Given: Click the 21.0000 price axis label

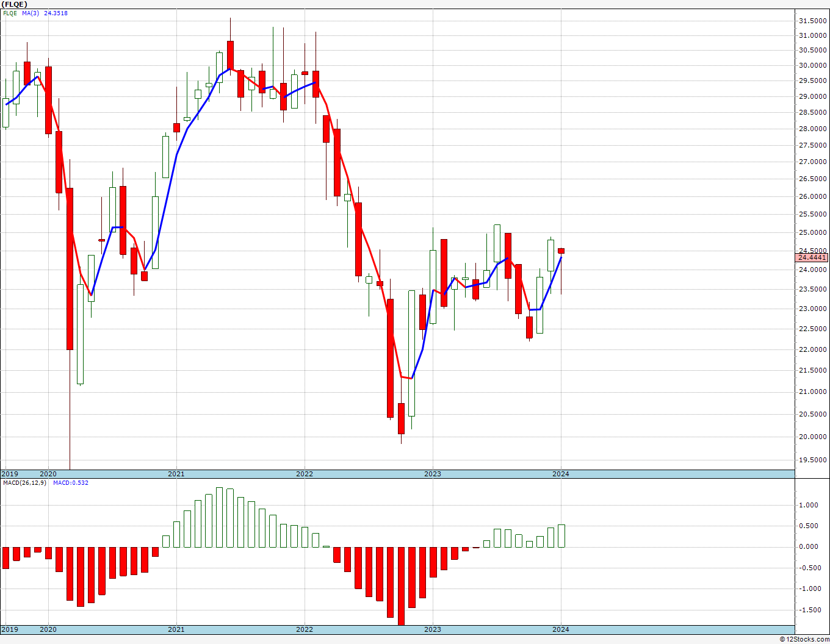Looking at the screenshot, I should 813,392.
